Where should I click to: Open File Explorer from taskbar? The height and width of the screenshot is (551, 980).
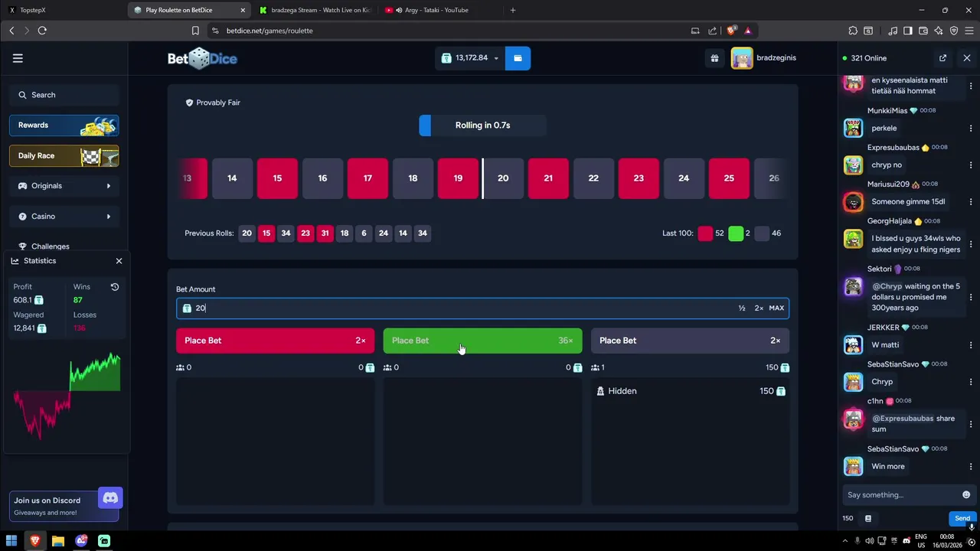(x=58, y=541)
